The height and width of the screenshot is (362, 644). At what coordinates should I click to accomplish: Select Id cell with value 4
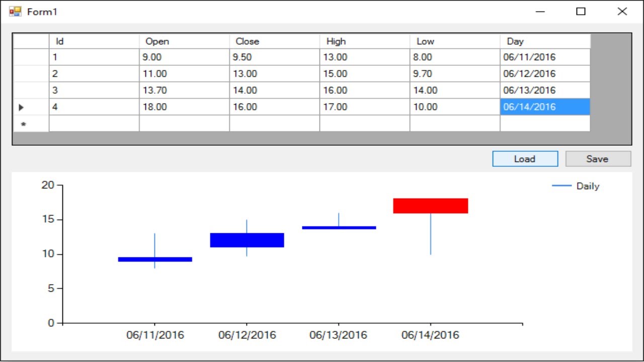[94, 107]
